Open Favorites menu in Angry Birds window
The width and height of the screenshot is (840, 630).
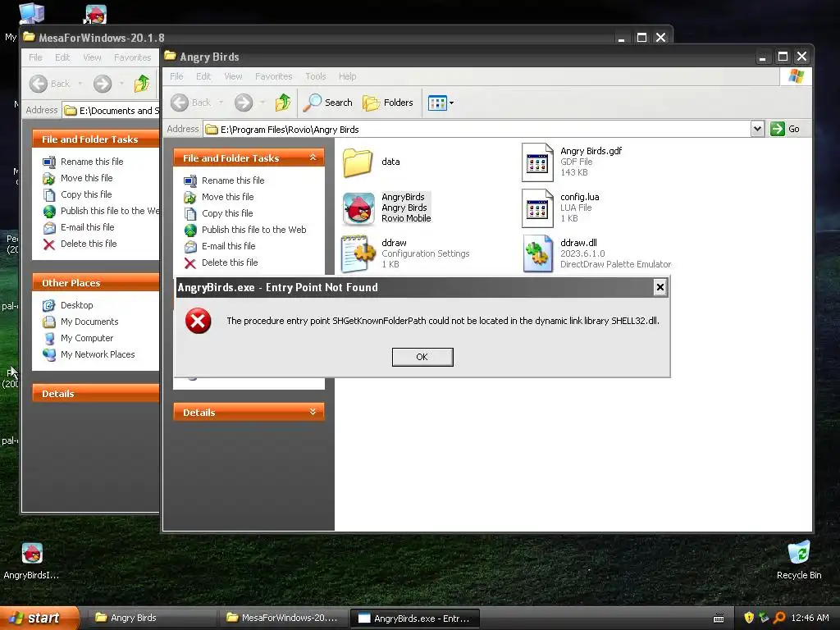click(274, 76)
